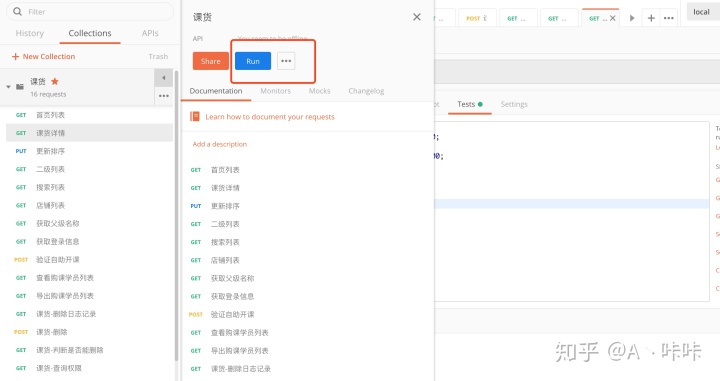
Task: Switch to the APIs tab
Action: click(150, 33)
